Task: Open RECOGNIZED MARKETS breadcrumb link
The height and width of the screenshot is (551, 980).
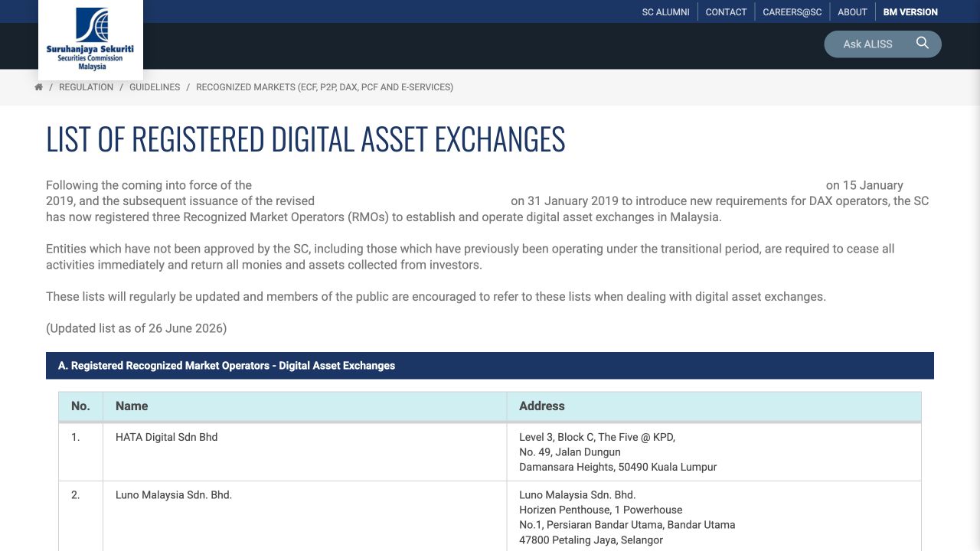Action: coord(325,87)
